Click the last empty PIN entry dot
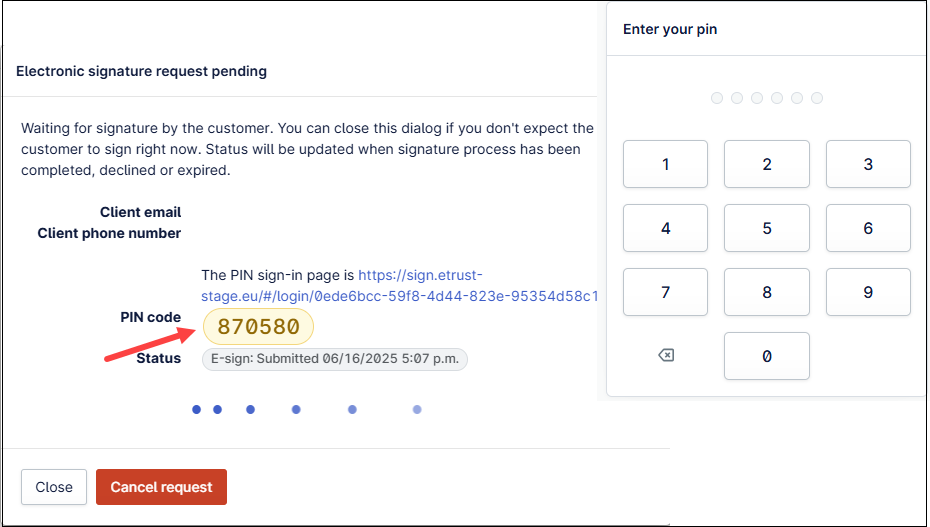The width and height of the screenshot is (930, 527). pos(817,98)
